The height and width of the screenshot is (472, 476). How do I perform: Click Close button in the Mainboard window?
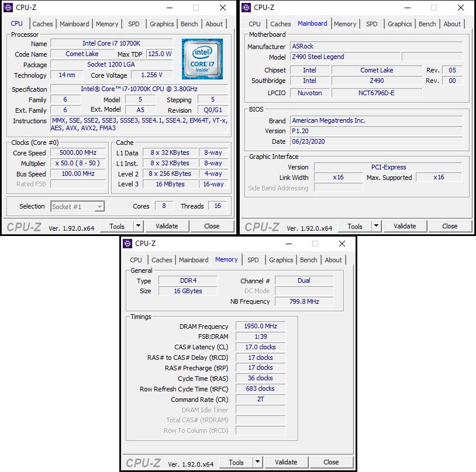tap(450, 226)
